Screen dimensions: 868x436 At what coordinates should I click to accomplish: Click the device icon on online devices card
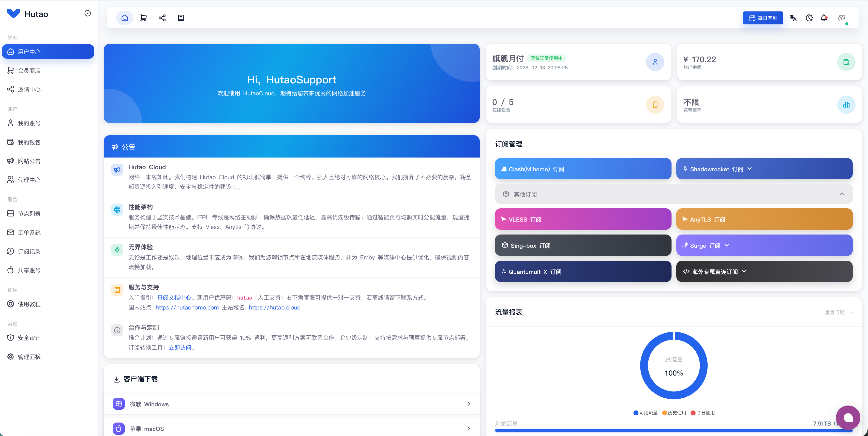point(655,105)
